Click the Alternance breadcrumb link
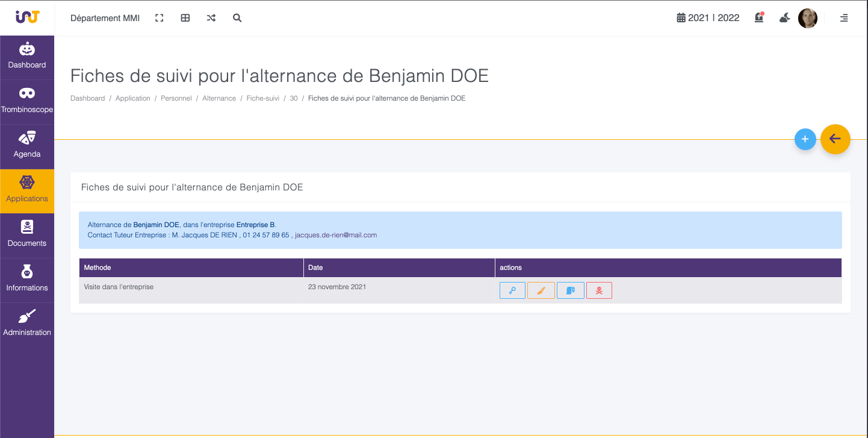The height and width of the screenshot is (438, 868). [219, 98]
